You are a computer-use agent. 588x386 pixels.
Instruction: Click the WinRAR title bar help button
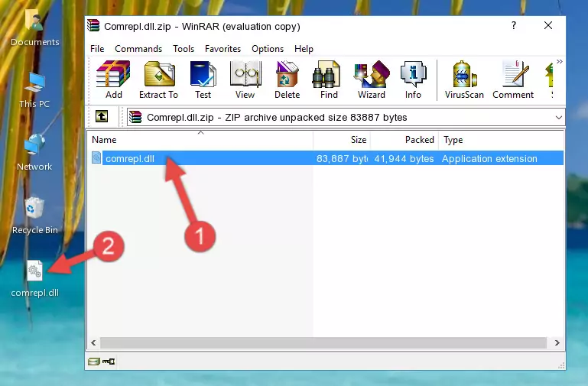[x=514, y=25]
